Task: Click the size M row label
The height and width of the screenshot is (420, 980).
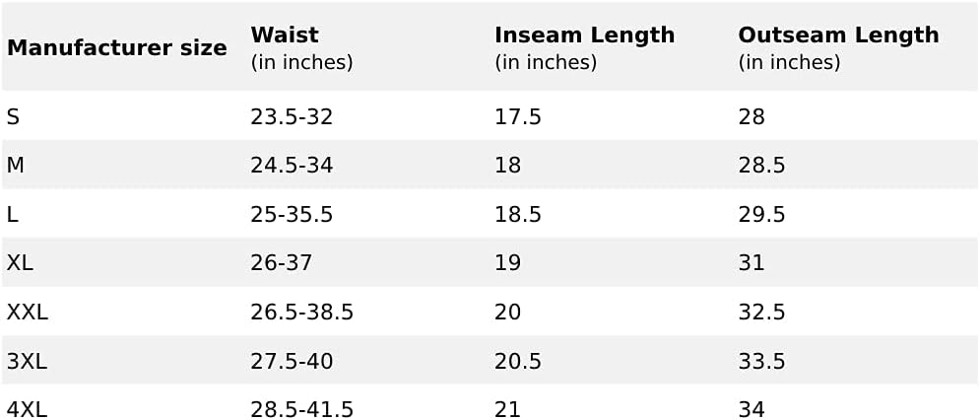Action: click(x=16, y=166)
